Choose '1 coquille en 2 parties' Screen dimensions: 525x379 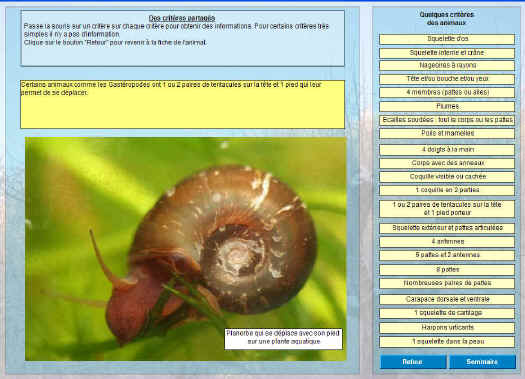[447, 190]
